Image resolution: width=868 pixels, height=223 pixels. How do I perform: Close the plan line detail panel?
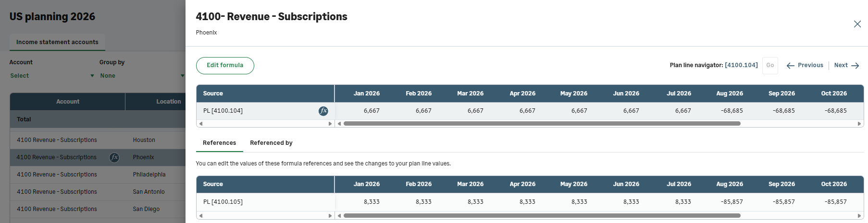click(x=857, y=24)
